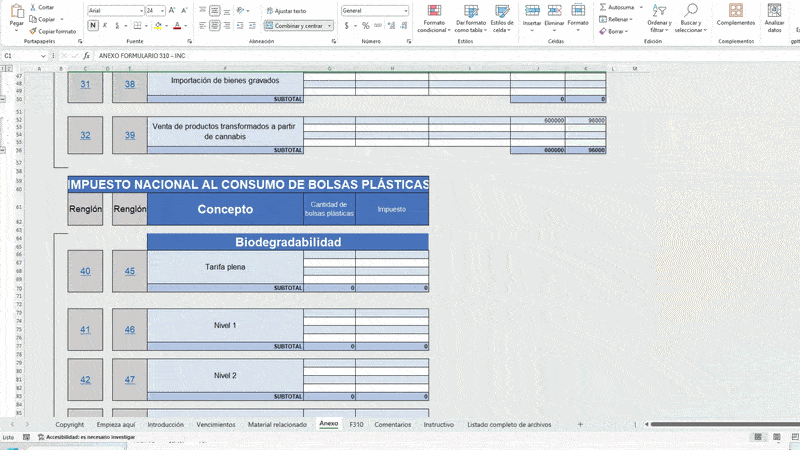Screen dimensions: 800x450
Task: Open the Combinar y centrar dropdown arrow
Action: pos(331,25)
